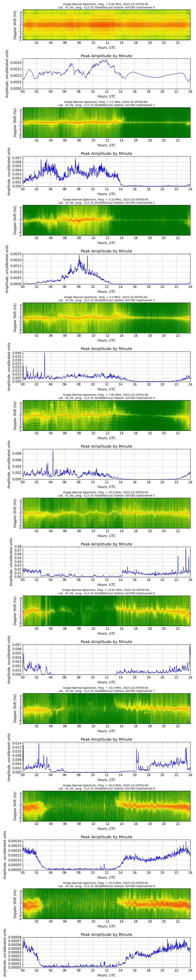The image size is (196, 980).
Task: Click the peak amplitude line chart below 20.0 MHz spectrum
Action: [107, 855]
